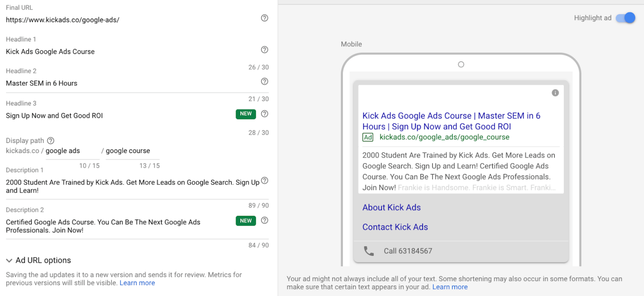Viewport: 644px width, 296px height.
Task: Open help icon beside Final URL field
Action: [x=265, y=18]
